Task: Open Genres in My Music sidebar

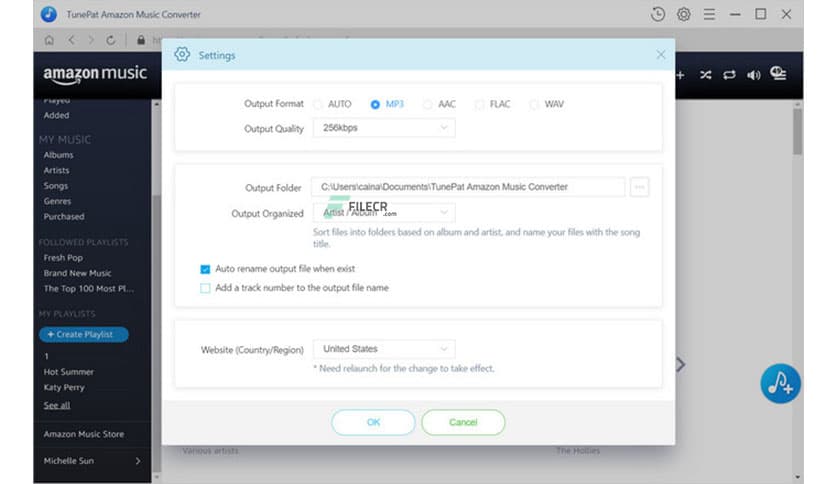Action: pos(57,201)
